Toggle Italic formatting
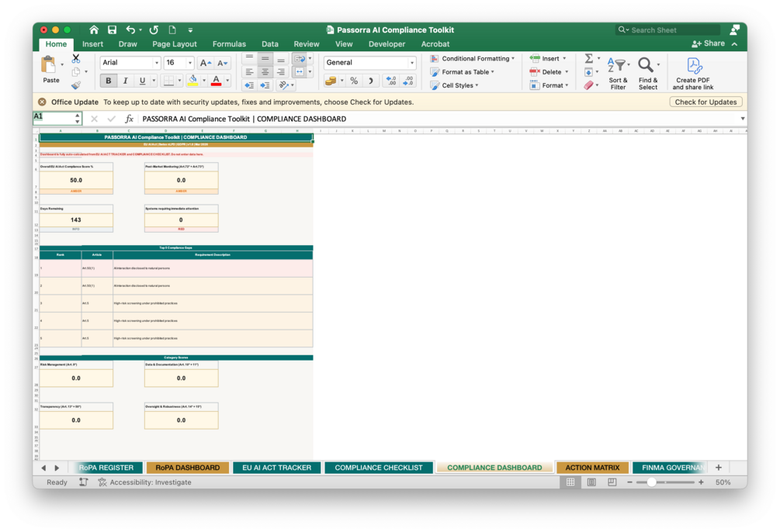The height and width of the screenshot is (532, 780). (x=126, y=81)
